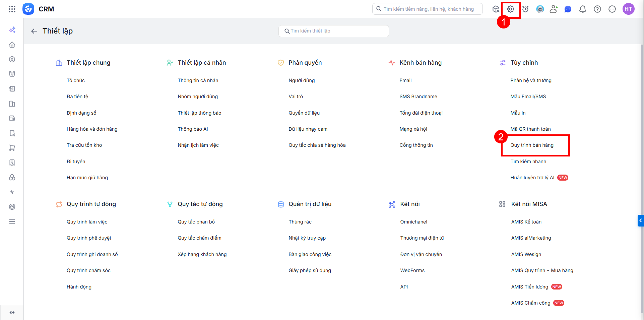Open Thông tin cá nhân
The width and height of the screenshot is (644, 320).
coord(198,80)
